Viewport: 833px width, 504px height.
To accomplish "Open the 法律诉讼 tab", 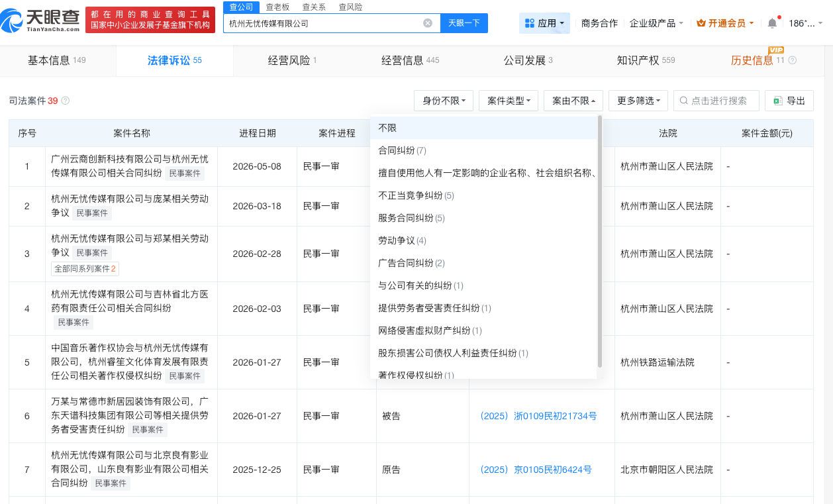I will (x=174, y=60).
